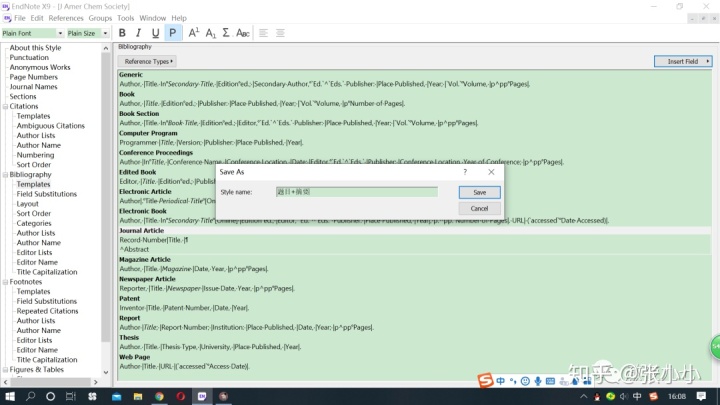This screenshot has width=720, height=405.
Task: Select Layout under Bibliography
Action: [x=28, y=204]
